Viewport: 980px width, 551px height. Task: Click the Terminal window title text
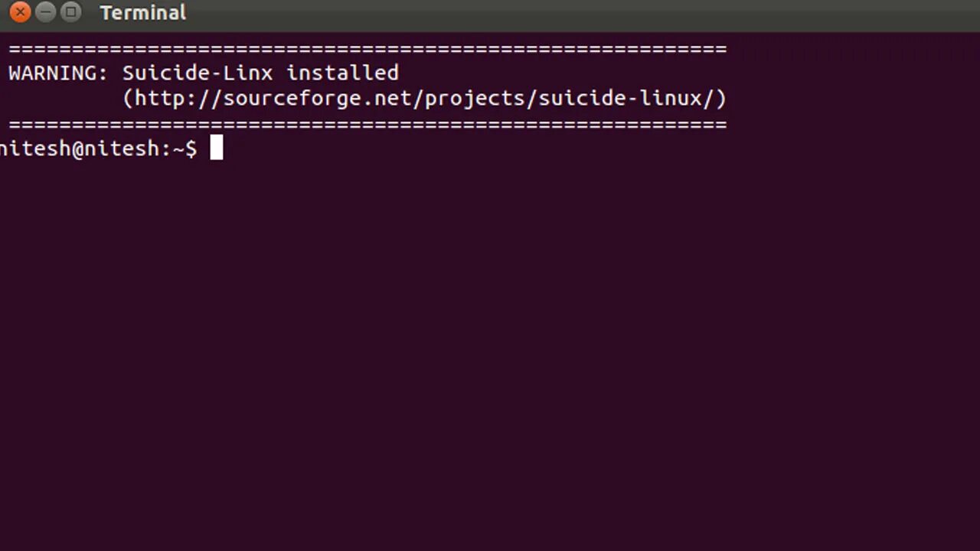[x=143, y=13]
